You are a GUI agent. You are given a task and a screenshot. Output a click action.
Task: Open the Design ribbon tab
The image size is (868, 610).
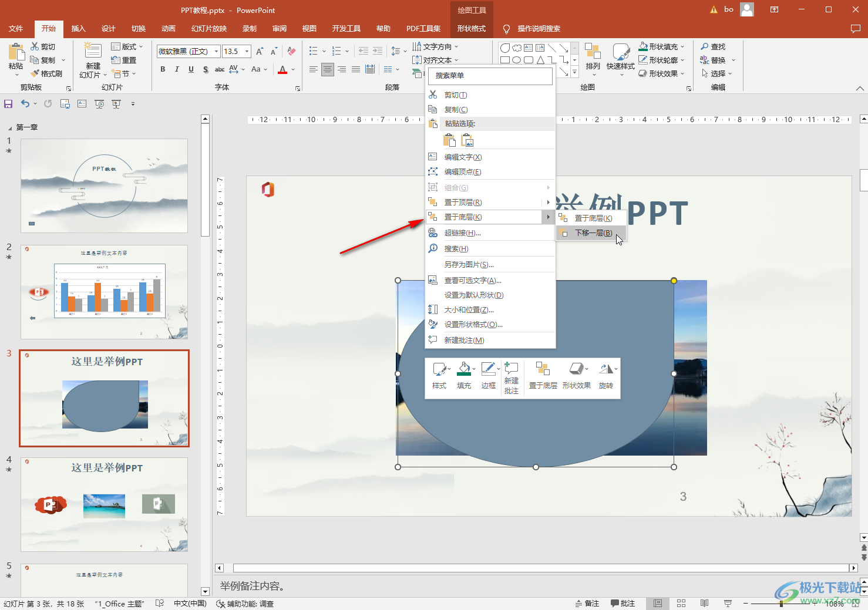point(109,28)
